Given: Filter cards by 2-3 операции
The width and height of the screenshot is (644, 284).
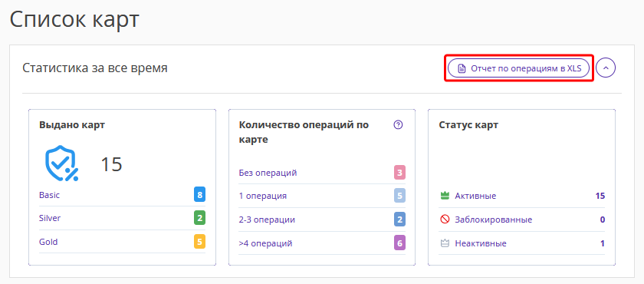Looking at the screenshot, I should point(267,220).
